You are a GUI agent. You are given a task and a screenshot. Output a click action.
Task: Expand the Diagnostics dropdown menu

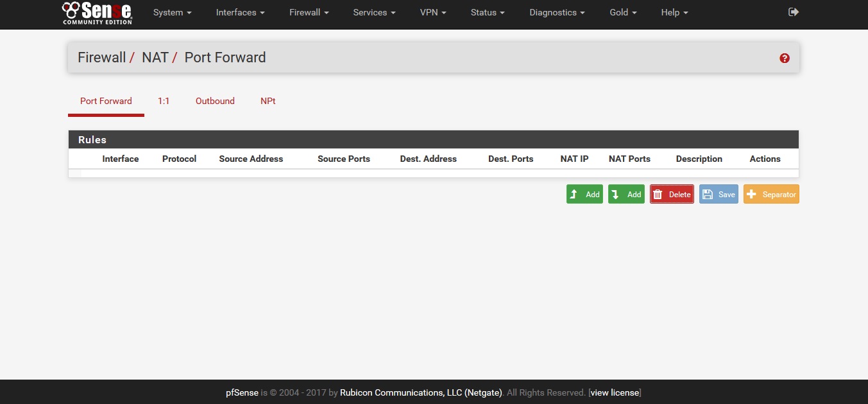pos(557,13)
